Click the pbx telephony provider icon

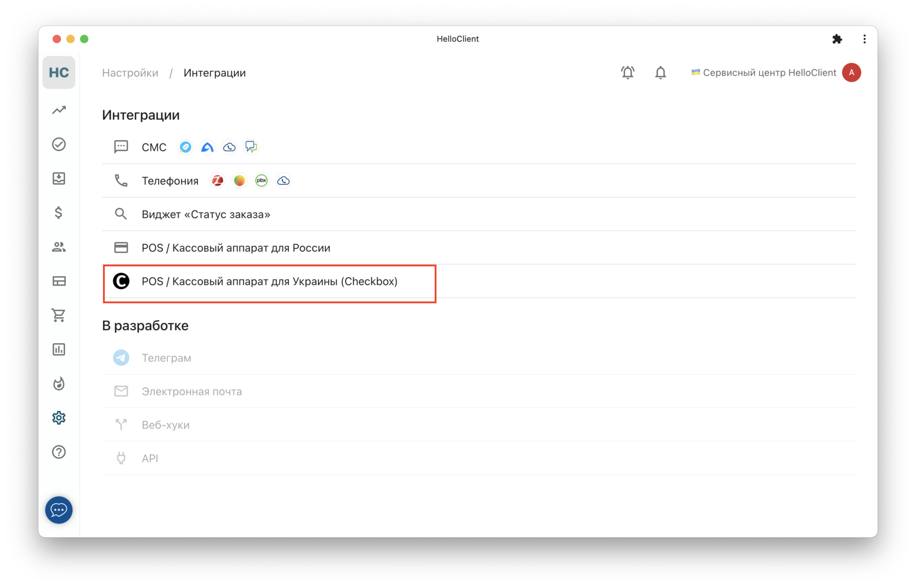[261, 181]
